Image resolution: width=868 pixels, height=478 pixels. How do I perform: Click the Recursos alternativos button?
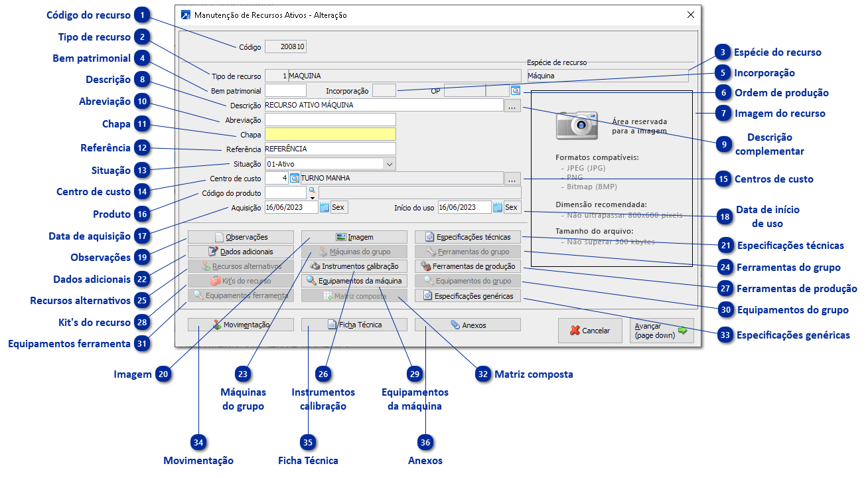pos(241,266)
